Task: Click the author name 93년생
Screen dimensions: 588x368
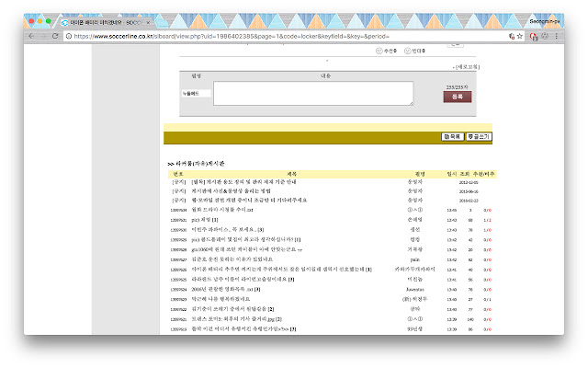Action: [414, 329]
